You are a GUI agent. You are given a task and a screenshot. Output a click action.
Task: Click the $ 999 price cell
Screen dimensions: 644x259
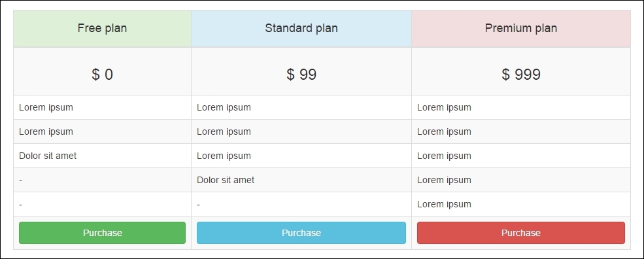pyautogui.click(x=521, y=71)
